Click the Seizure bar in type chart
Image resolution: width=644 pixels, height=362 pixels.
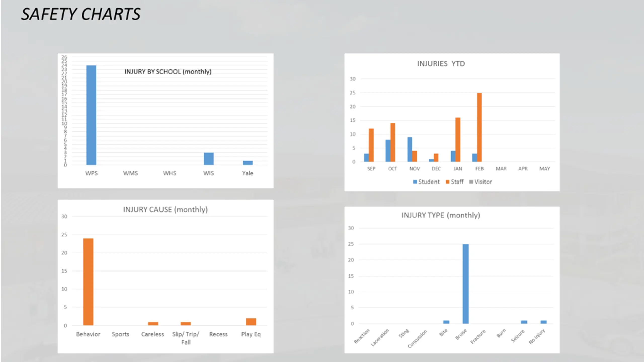pos(524,322)
